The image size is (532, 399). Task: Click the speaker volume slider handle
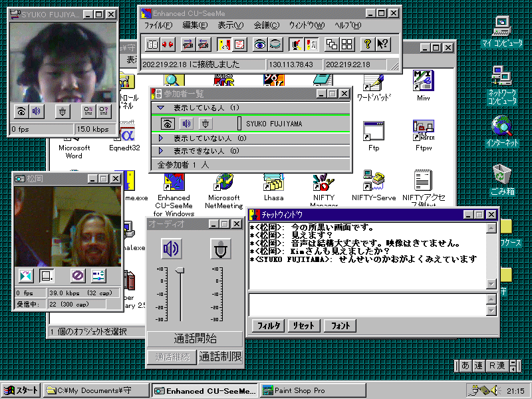click(180, 270)
